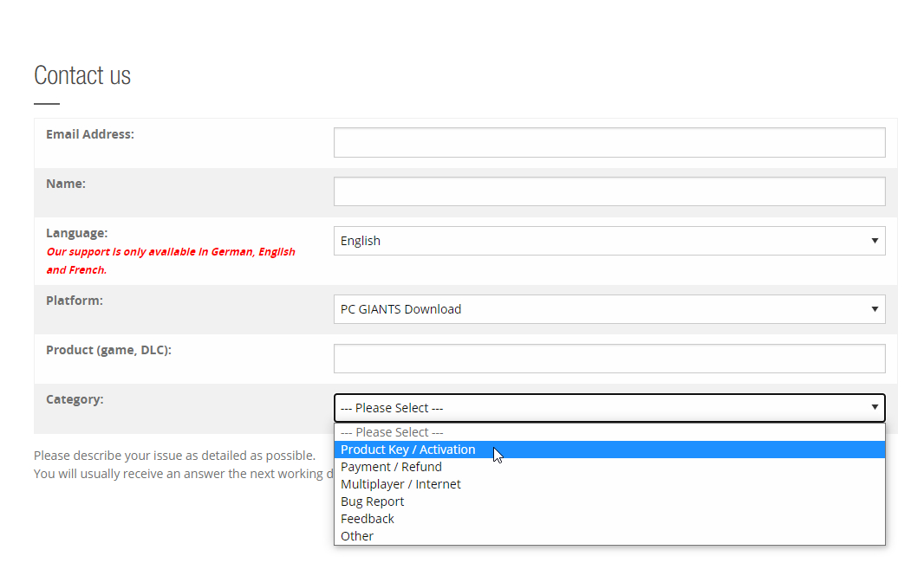Select Payment / Refund from the list
The image size is (924, 563).
[391, 467]
